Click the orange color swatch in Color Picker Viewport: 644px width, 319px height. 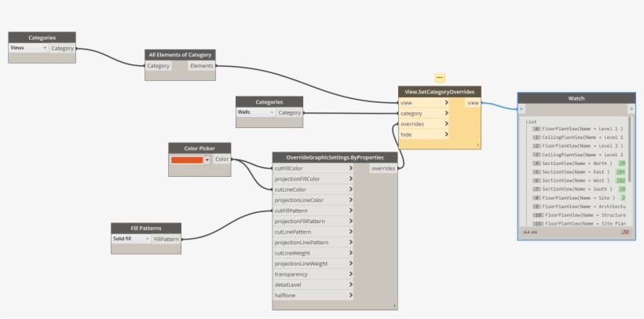187,159
